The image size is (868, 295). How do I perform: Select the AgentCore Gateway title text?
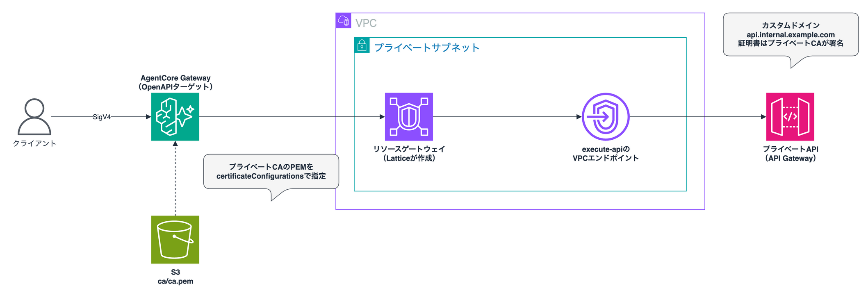point(175,82)
